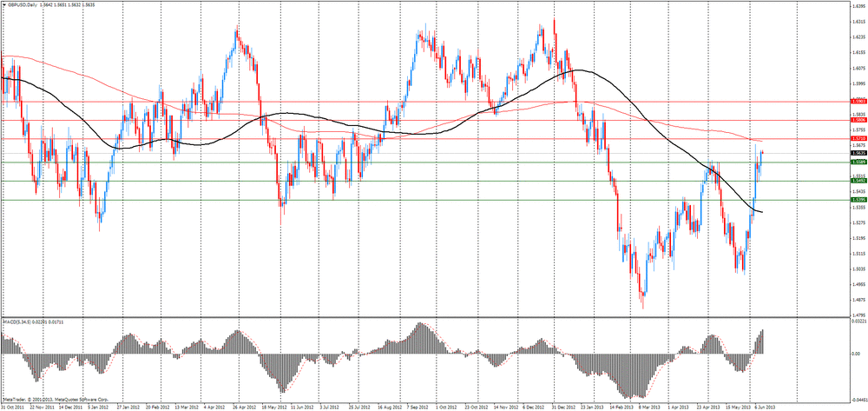This screenshot has height=411, width=868.
Task: Select the red 1.5806 resistance level label
Action: (x=858, y=120)
